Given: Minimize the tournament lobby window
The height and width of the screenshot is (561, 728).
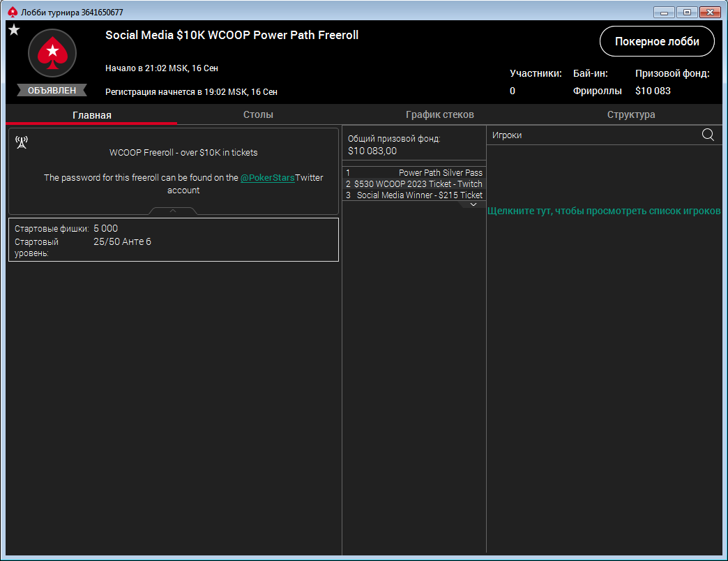Looking at the screenshot, I should 664,12.
